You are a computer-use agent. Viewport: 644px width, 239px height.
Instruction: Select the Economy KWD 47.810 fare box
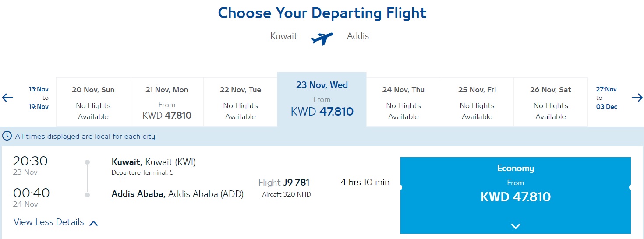pyautogui.click(x=516, y=195)
